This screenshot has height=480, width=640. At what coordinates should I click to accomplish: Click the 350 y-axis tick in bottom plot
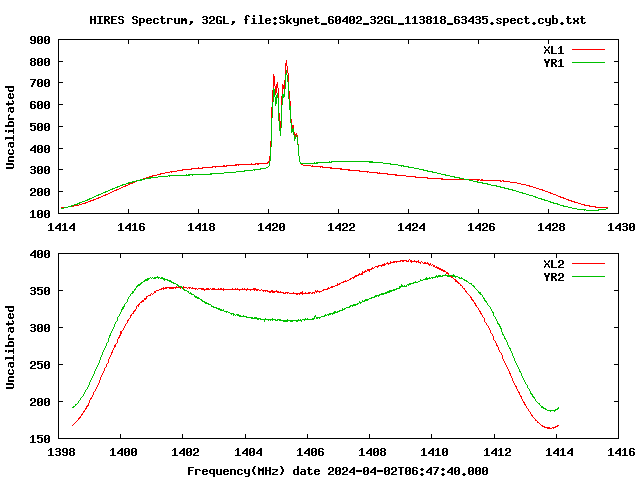point(40,291)
